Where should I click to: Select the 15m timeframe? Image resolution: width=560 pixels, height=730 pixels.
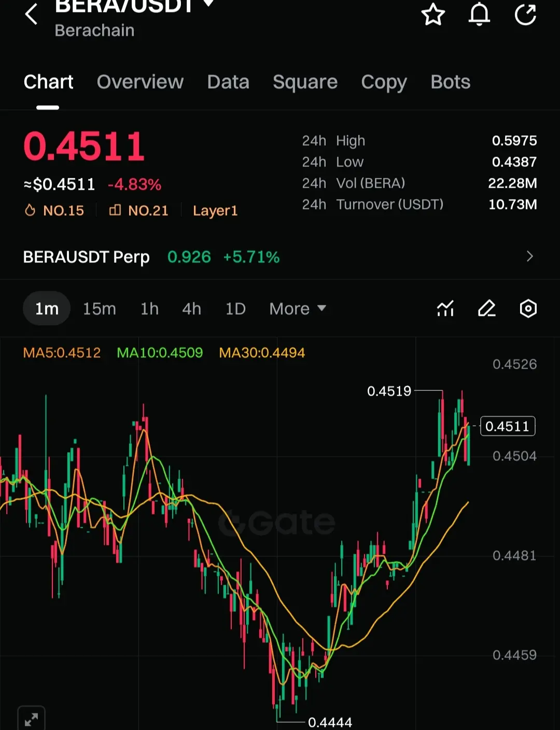[100, 308]
